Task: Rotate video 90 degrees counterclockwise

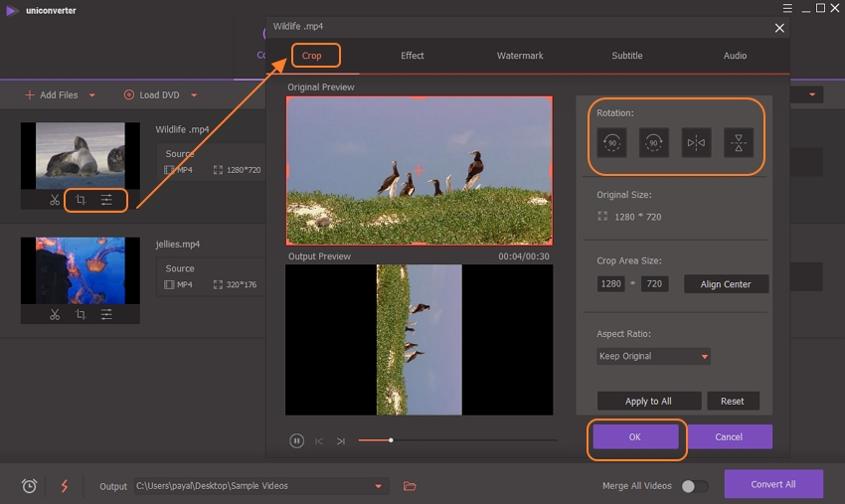Action: (x=612, y=143)
